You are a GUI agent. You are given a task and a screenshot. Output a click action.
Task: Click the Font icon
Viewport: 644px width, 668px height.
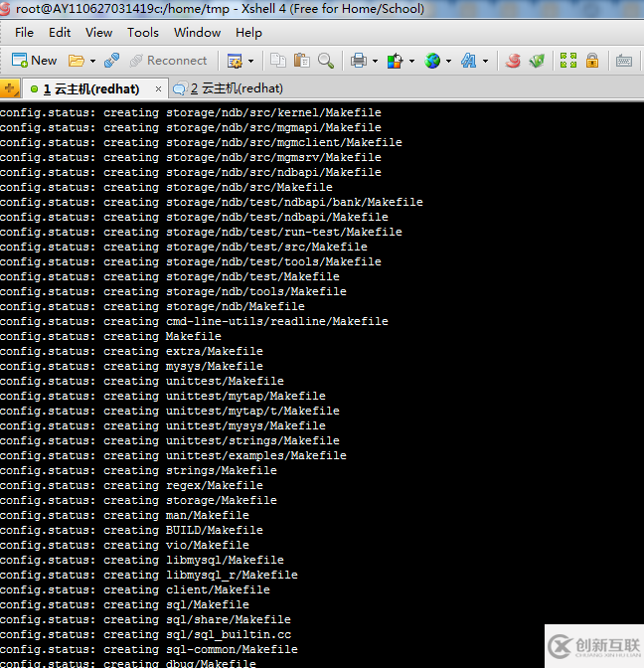[468, 61]
